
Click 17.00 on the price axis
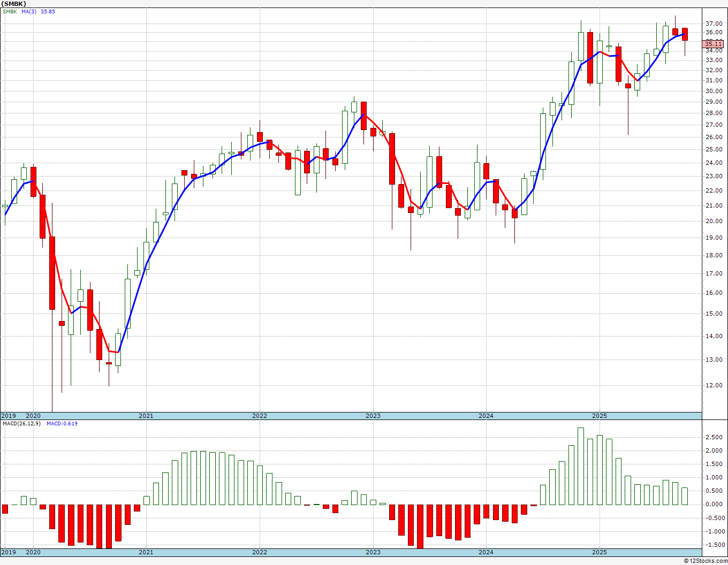pos(714,273)
